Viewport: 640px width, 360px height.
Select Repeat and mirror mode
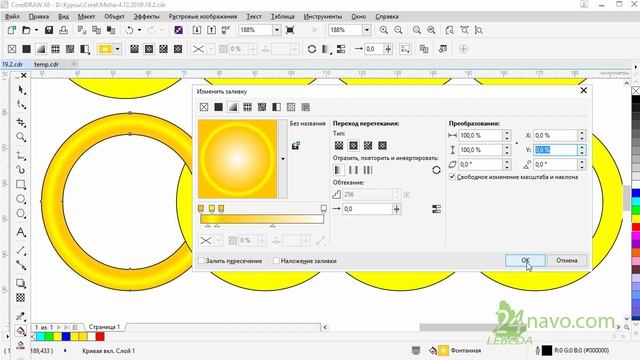coord(353,170)
